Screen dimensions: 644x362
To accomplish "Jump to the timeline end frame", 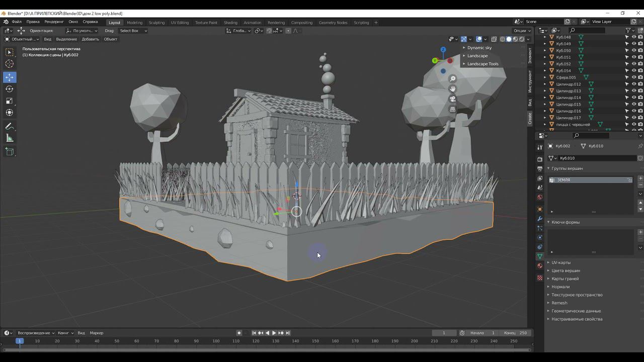I will tap(288, 333).
